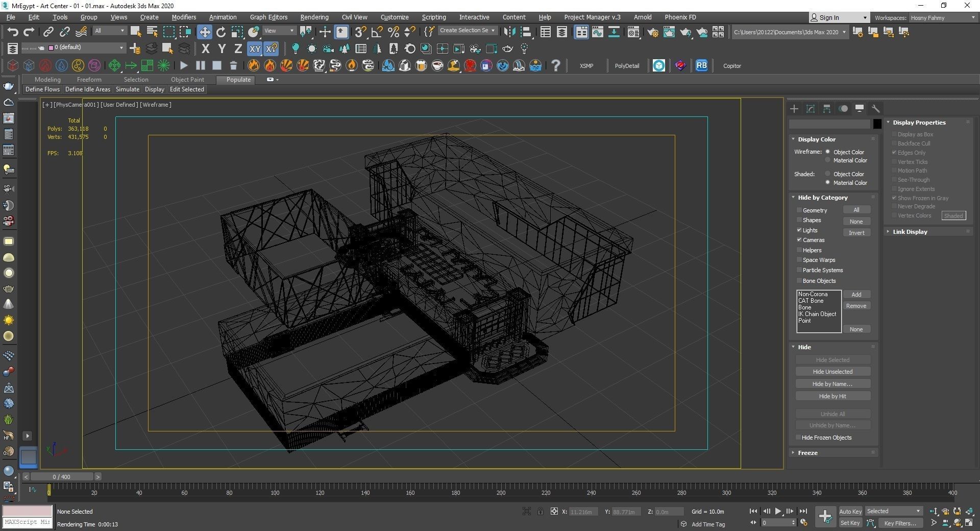980x531 pixels.
Task: Open the View reference coordinate dropdown
Action: (279, 31)
